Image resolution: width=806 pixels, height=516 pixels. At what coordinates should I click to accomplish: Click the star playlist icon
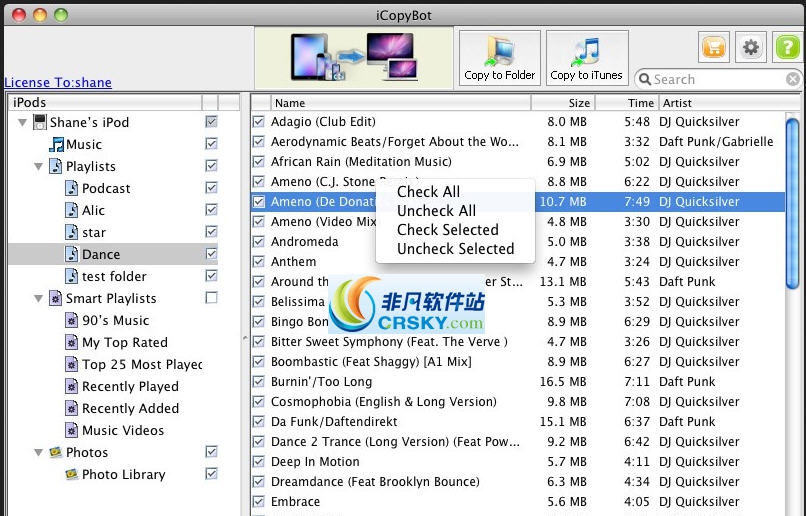tap(72, 232)
